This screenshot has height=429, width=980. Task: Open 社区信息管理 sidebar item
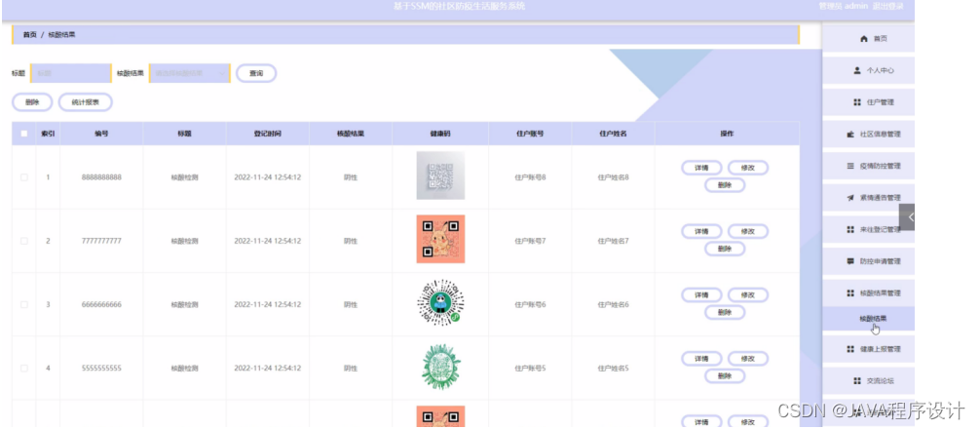coord(868,135)
